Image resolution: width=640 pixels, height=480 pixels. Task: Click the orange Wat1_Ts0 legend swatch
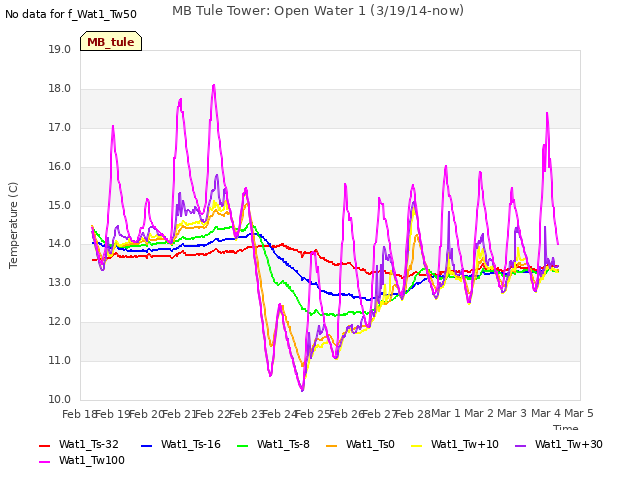pos(331,445)
